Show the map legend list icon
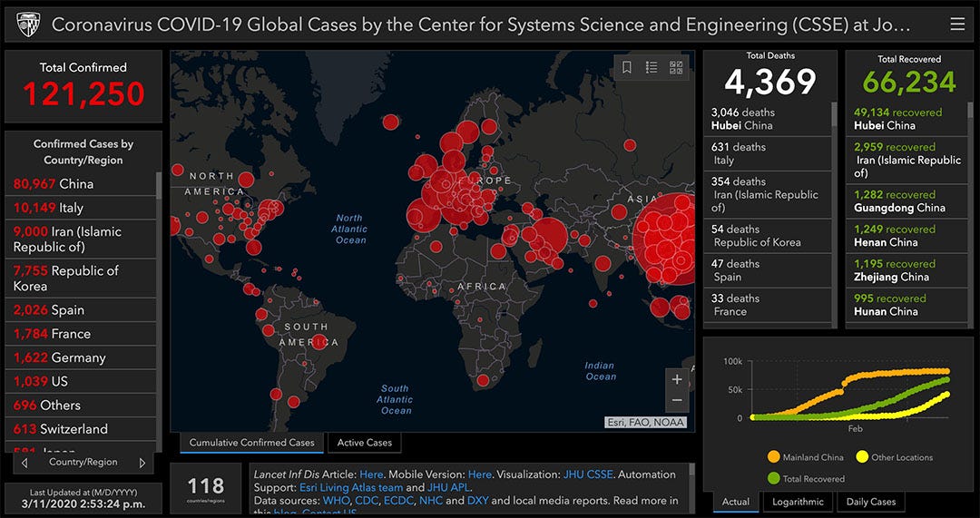Image resolution: width=980 pixels, height=518 pixels. pos(652,67)
